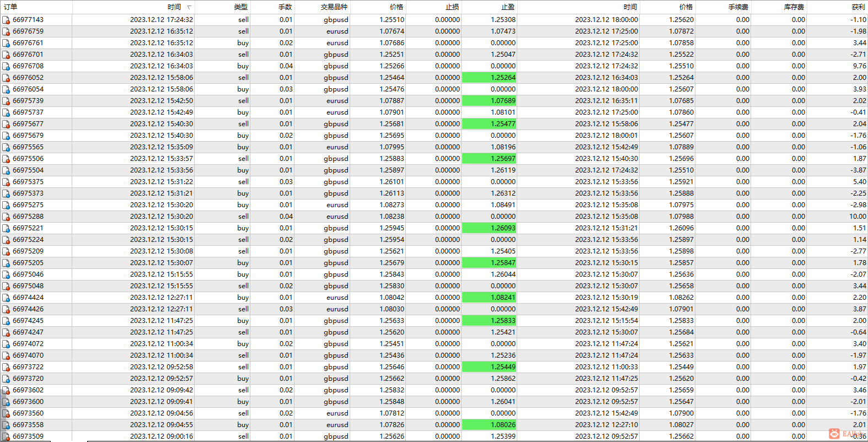Screen dimensions: 868x442
Task: Click the order icon for 66977143
Action: [x=6, y=20]
